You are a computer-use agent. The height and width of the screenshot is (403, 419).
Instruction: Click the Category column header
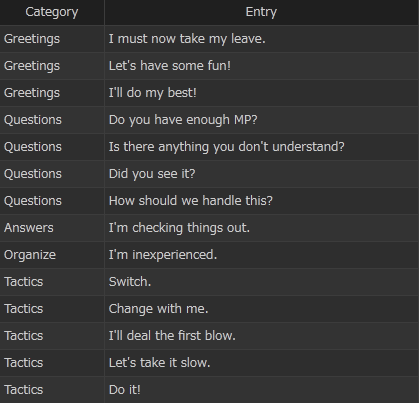(x=52, y=12)
